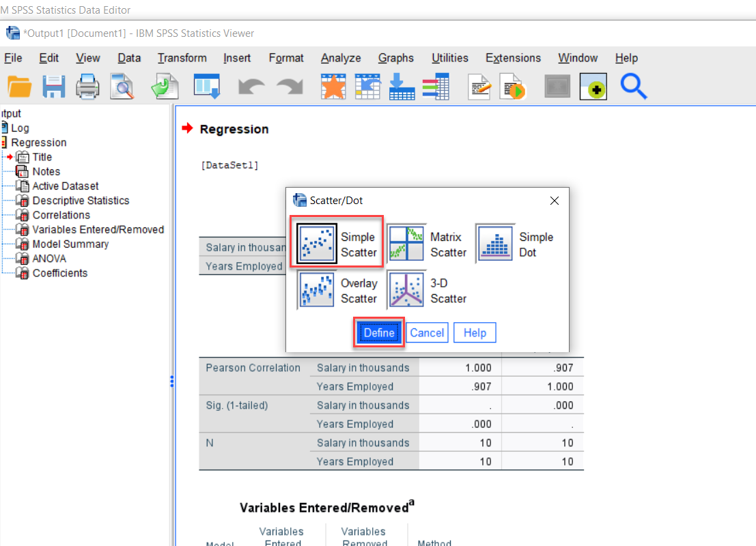The height and width of the screenshot is (546, 756).
Task: Click the SPSS Viewer window title icon
Action: click(x=12, y=33)
